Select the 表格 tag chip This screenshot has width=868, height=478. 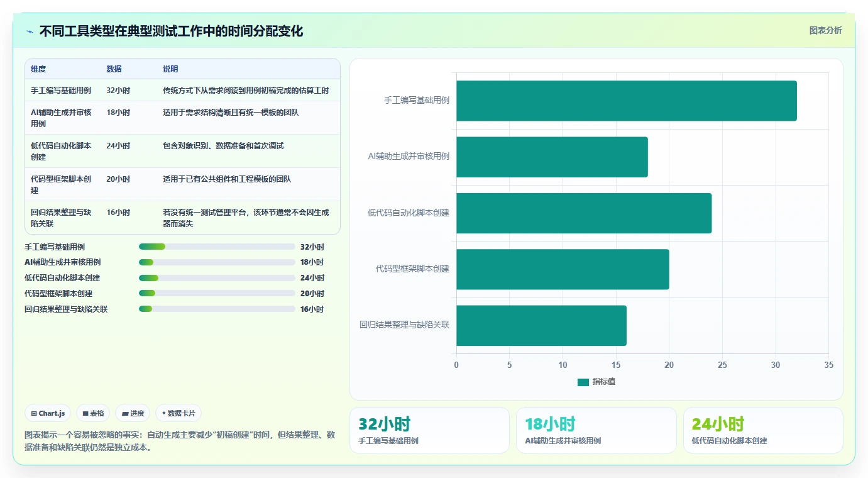tap(93, 413)
